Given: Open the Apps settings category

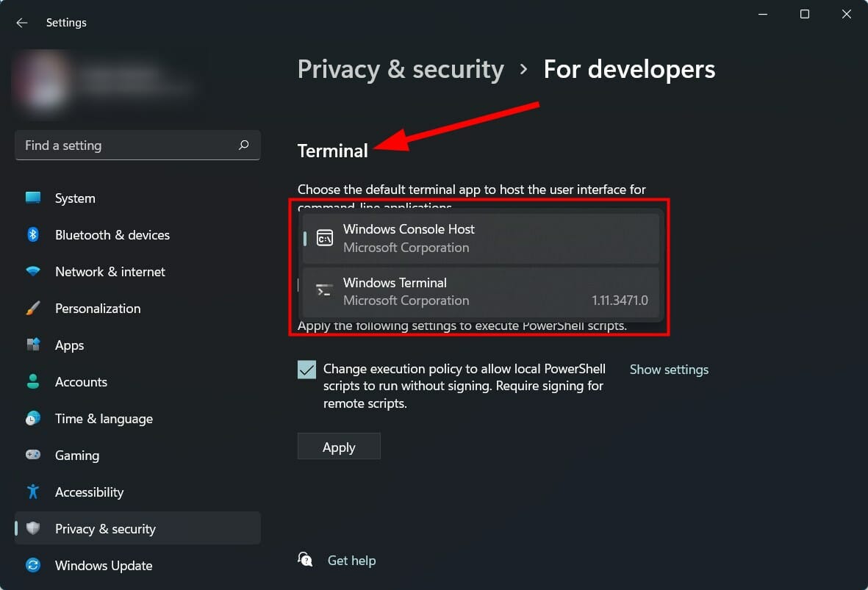Looking at the screenshot, I should click(x=70, y=345).
